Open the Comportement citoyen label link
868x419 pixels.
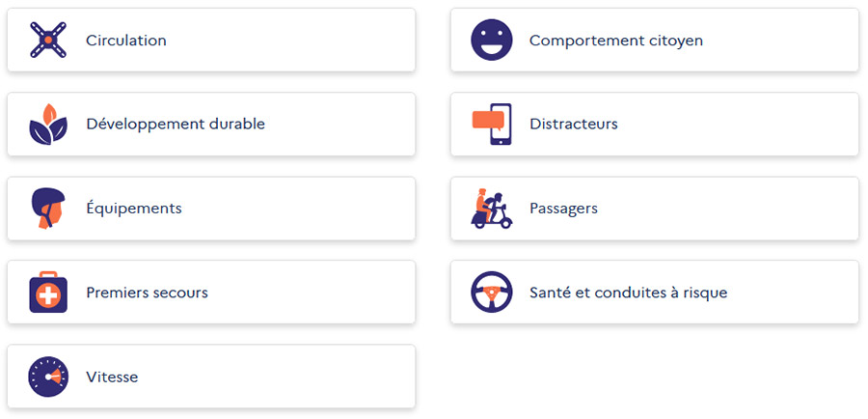pyautogui.click(x=616, y=41)
